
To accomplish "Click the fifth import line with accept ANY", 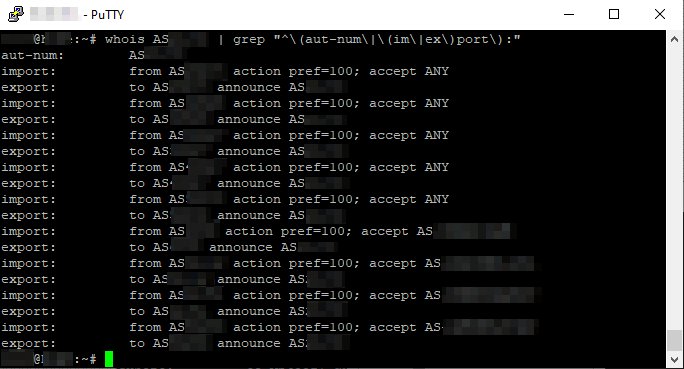I will pyautogui.click(x=225, y=199).
